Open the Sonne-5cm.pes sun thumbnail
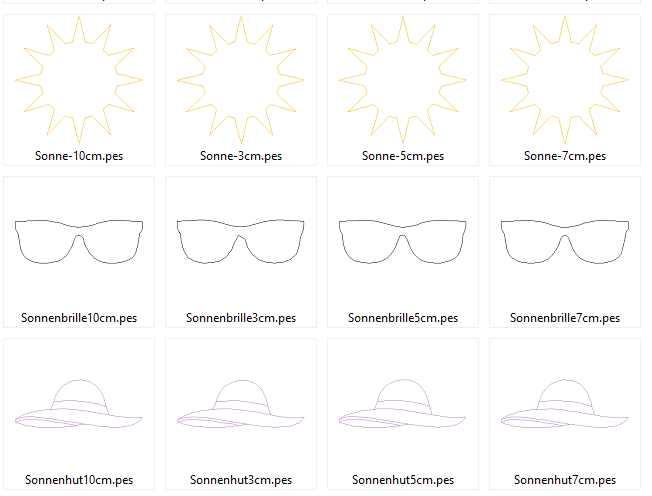The width and height of the screenshot is (652, 496). tap(403, 78)
